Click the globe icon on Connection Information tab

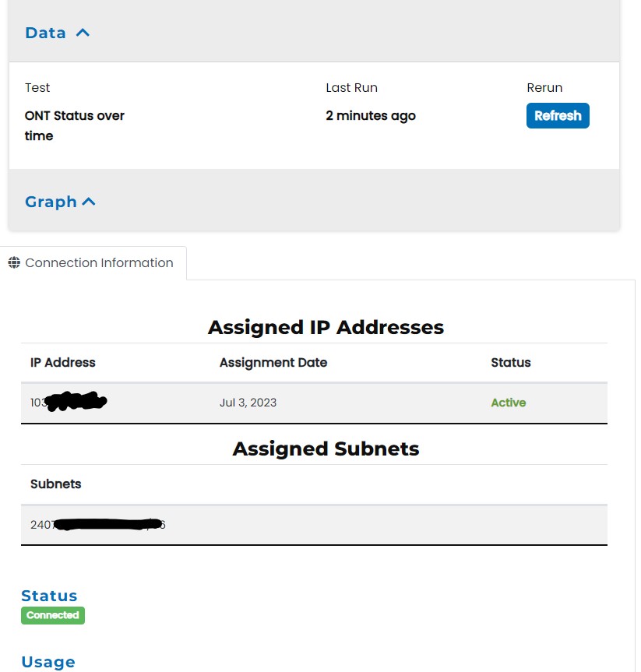pos(14,263)
